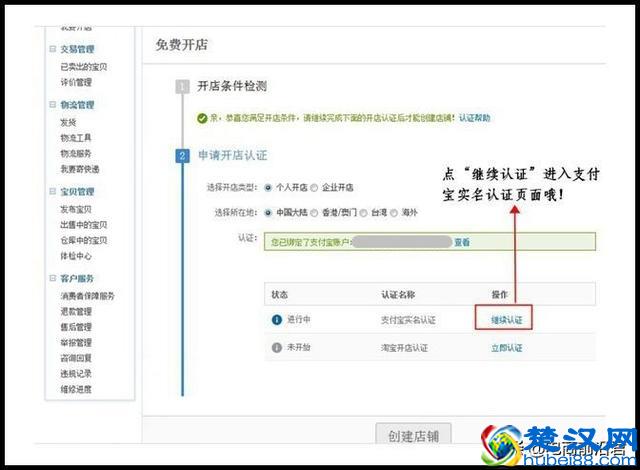The height and width of the screenshot is (470, 640).
Task: Open 物流服务 sidebar link
Action: [76, 153]
